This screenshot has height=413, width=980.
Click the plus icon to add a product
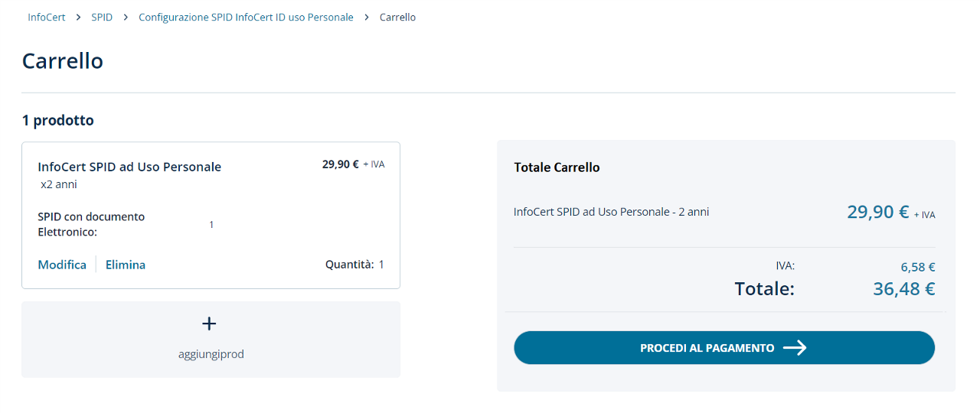pos(209,324)
